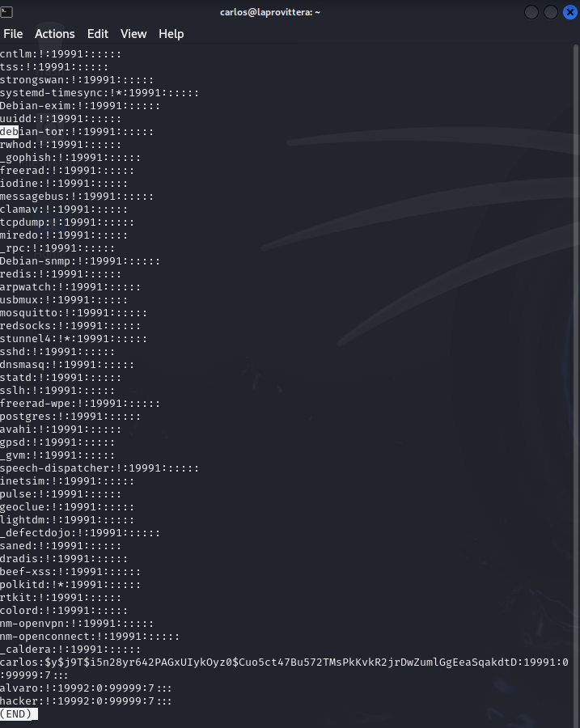Click the saned entry line
Viewport: 580px width, 728px height.
61,546
